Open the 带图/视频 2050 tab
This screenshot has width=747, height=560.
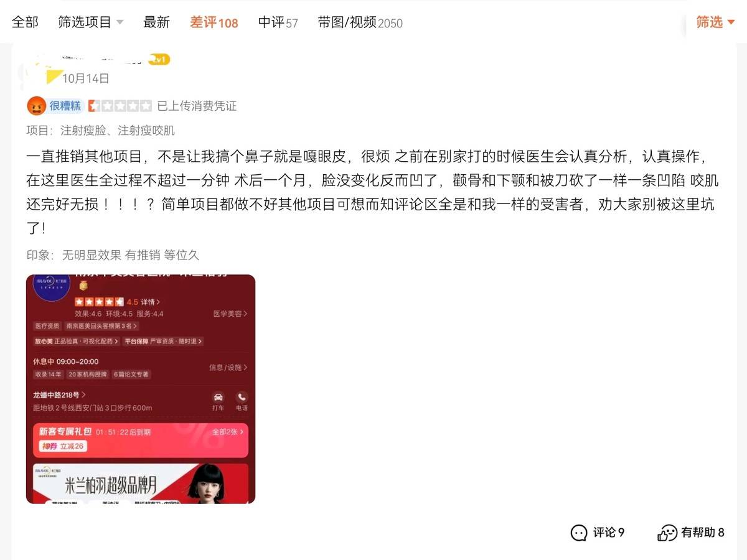360,22
